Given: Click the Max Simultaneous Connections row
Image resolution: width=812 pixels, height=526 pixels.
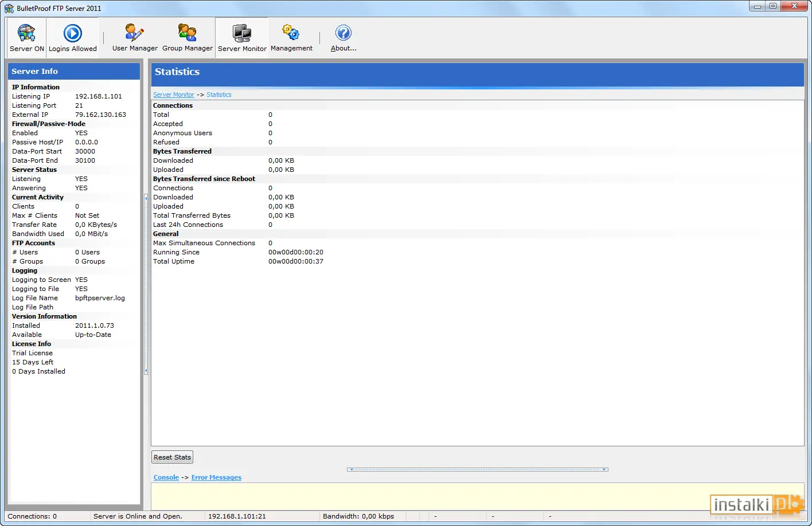Looking at the screenshot, I should (477, 243).
